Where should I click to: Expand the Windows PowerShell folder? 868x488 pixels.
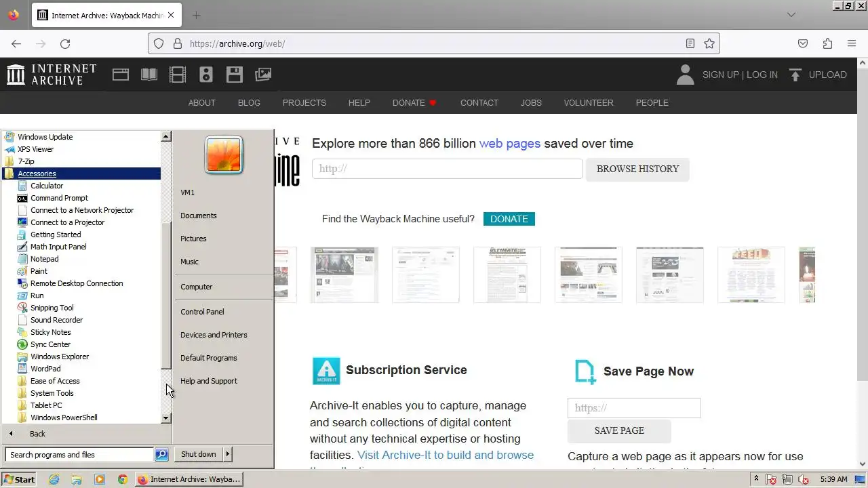pos(63,418)
